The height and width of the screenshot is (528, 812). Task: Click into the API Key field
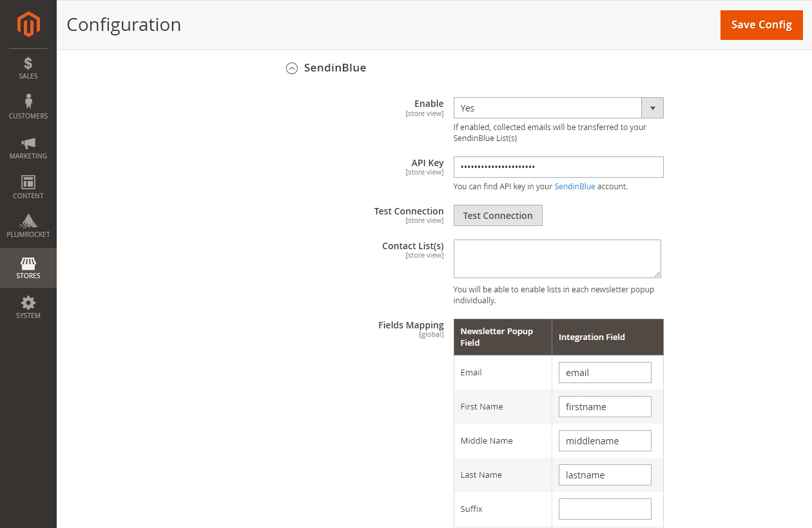coord(558,167)
